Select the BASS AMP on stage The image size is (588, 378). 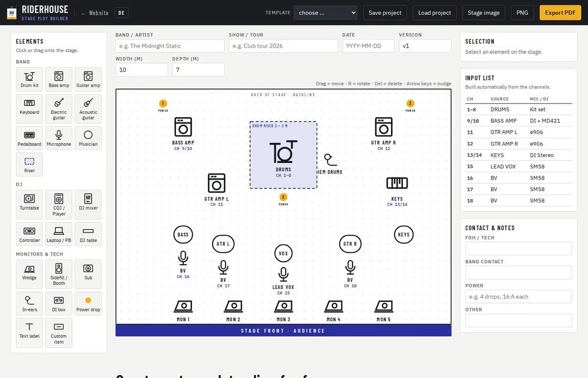tap(183, 126)
